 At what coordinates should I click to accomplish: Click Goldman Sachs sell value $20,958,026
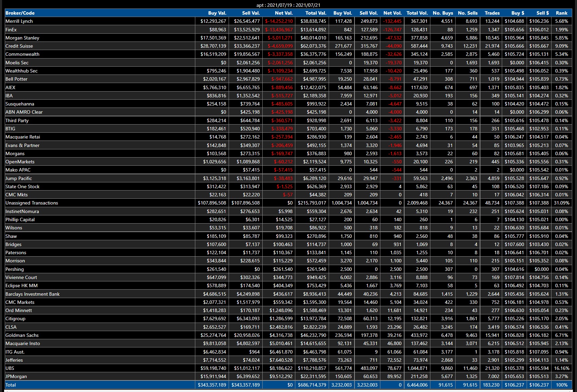tap(247, 335)
